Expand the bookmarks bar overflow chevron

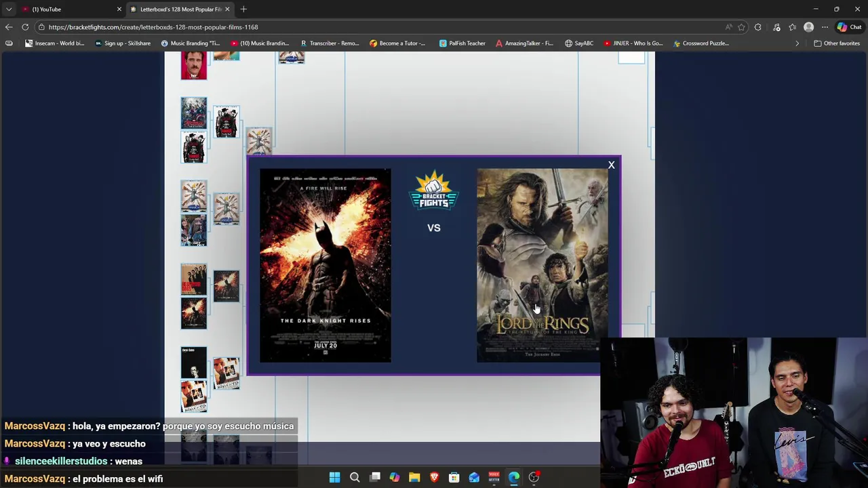(797, 43)
